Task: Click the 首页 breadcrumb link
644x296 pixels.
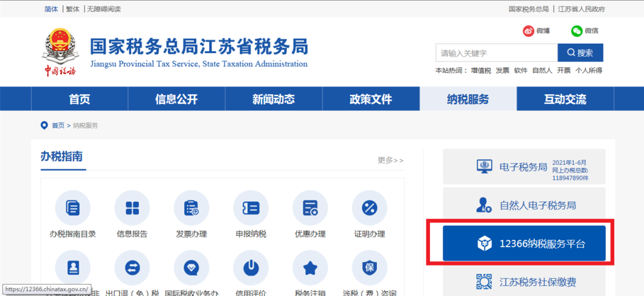Action: (x=58, y=126)
